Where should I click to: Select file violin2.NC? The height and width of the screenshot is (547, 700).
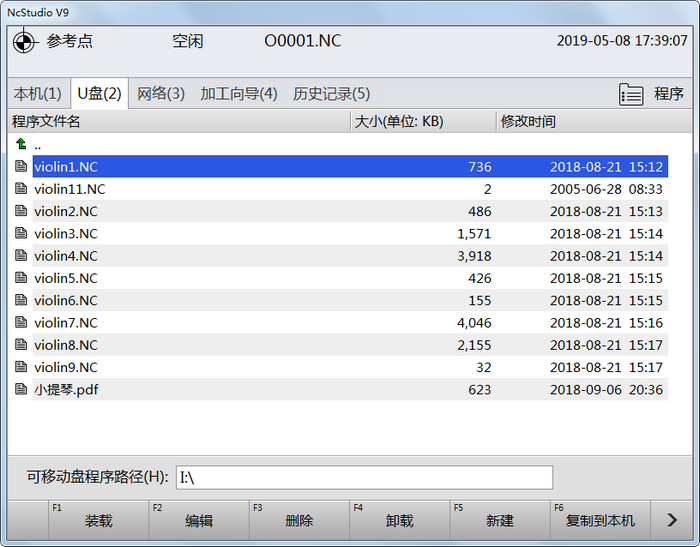point(350,211)
